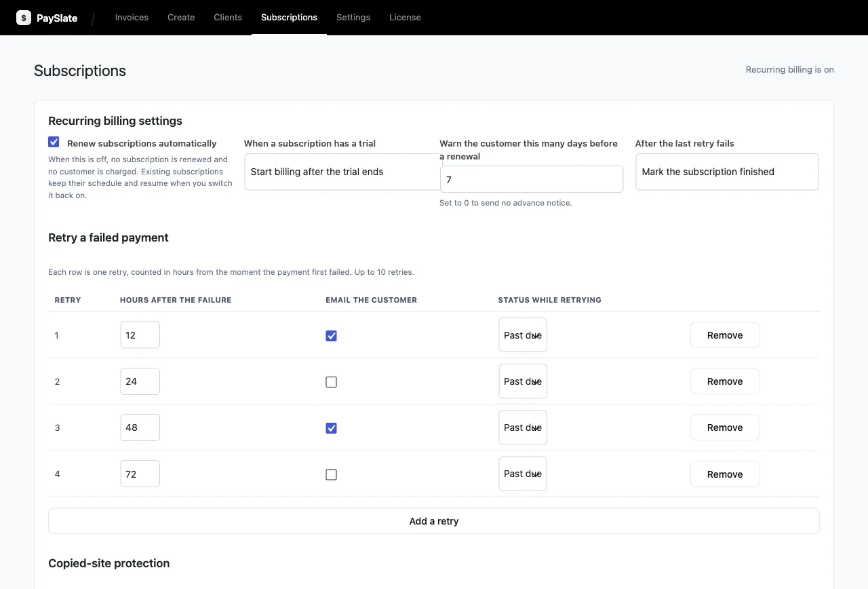
Task: Uncheck email the customer for retry 3
Action: pos(331,428)
